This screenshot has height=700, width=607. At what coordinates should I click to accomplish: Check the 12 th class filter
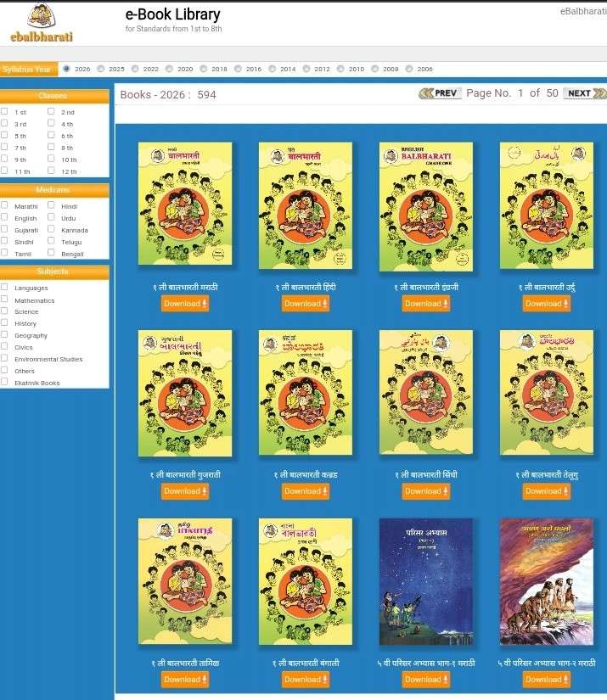click(51, 171)
